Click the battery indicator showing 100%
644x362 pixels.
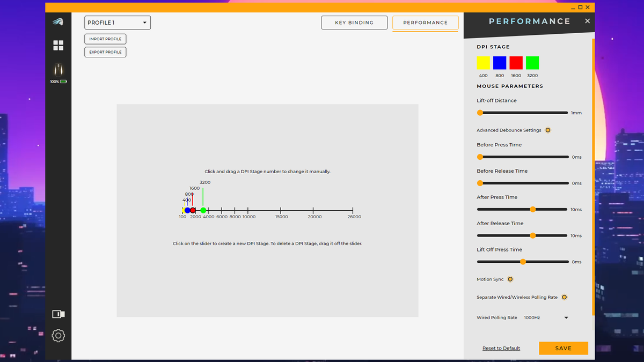[58, 82]
